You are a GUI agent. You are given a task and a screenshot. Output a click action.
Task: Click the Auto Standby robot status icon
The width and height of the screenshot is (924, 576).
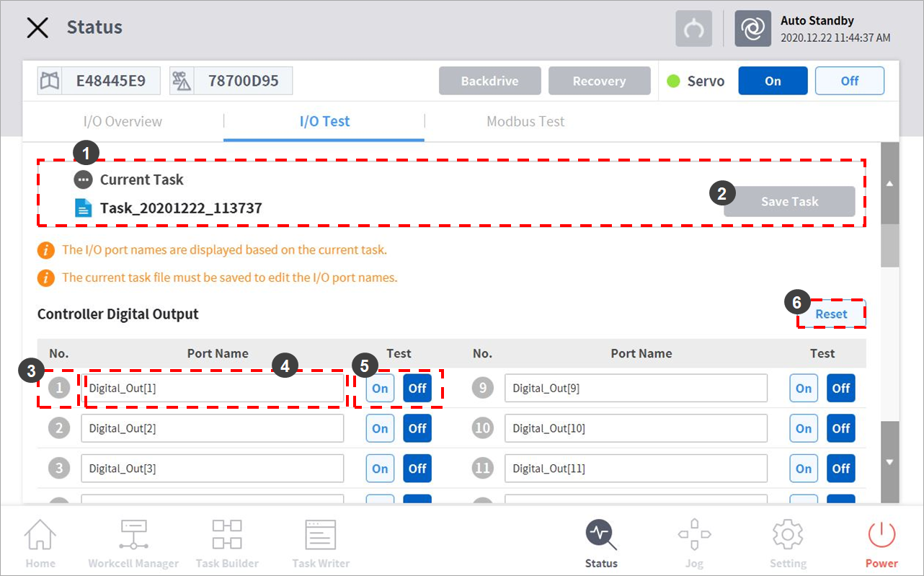[752, 28]
